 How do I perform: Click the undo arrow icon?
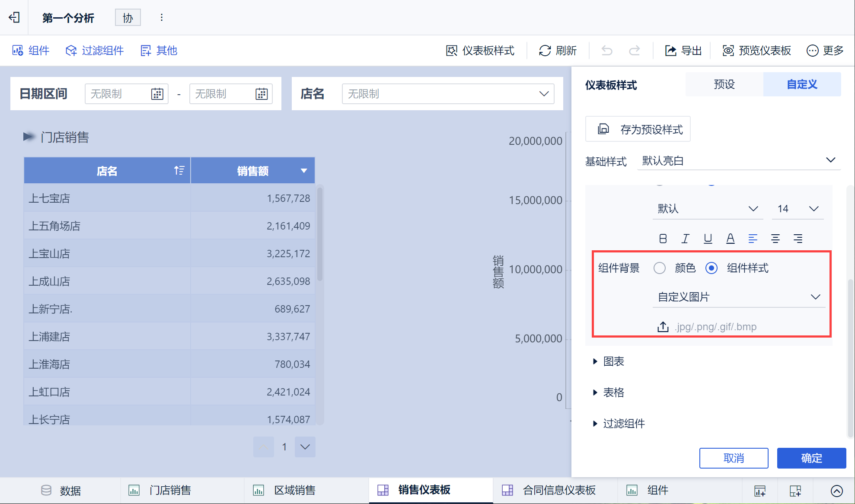[607, 51]
